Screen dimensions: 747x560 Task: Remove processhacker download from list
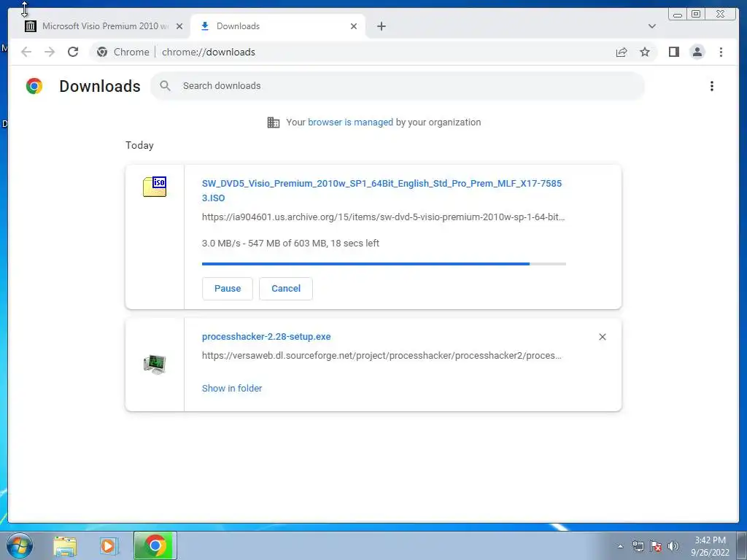pyautogui.click(x=602, y=337)
